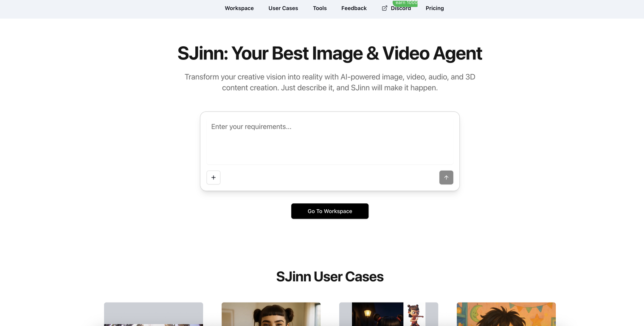Click inside the prompt box placeholder text
This screenshot has width=644, height=326.
pyautogui.click(x=251, y=126)
